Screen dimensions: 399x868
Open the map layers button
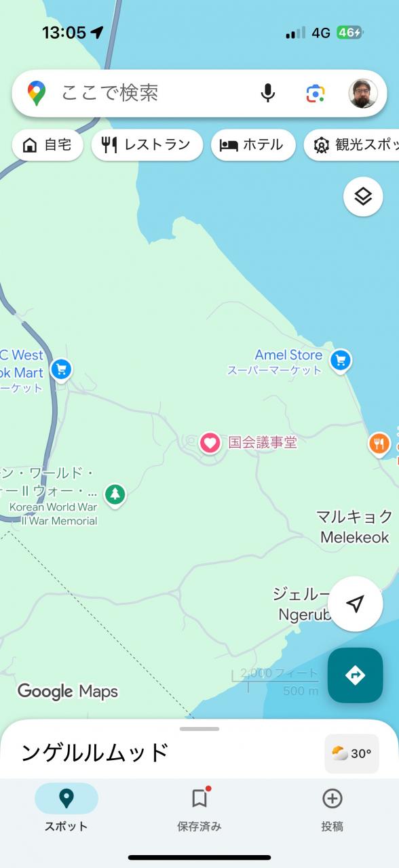pos(363,197)
